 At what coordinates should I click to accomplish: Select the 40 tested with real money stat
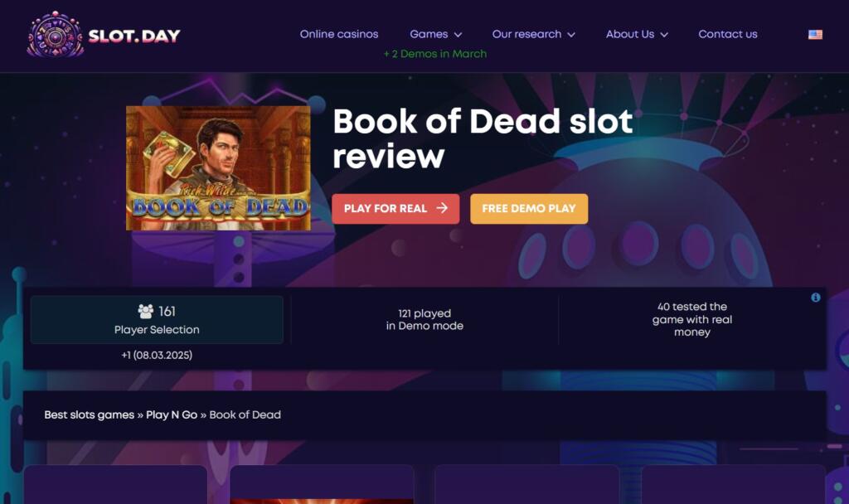coord(692,319)
